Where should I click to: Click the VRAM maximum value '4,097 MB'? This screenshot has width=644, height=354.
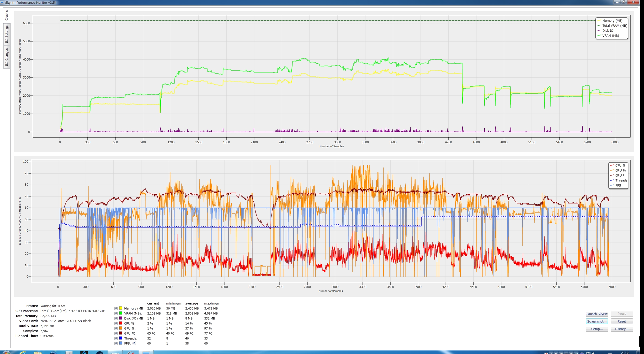point(211,313)
